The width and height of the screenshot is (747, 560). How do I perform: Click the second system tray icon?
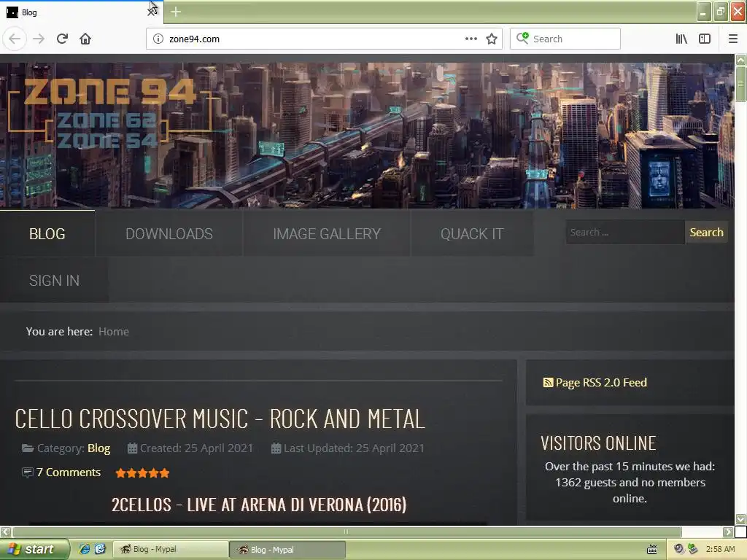point(693,549)
